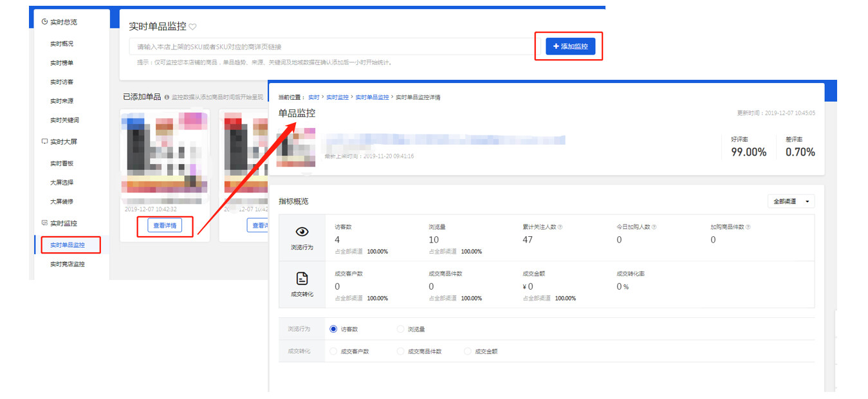
Task: Click the 实时监控 breadcrumb link
Action: 337,97
